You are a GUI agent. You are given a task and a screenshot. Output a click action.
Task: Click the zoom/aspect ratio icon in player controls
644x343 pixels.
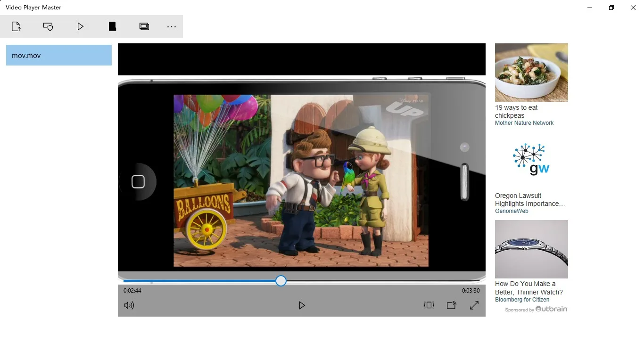coord(429,305)
